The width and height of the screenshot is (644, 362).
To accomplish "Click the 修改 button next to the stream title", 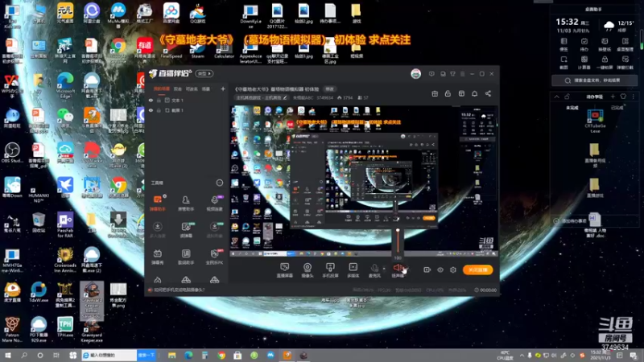I will tap(329, 88).
